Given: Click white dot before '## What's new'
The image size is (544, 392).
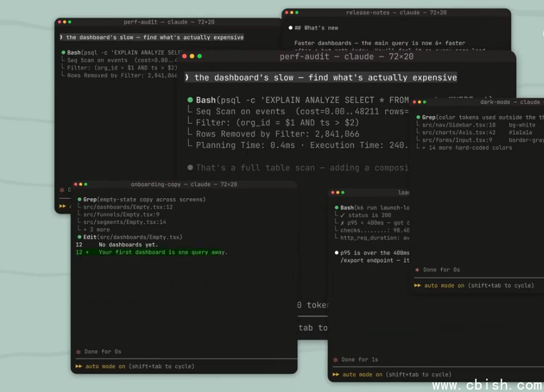Looking at the screenshot, I should (290, 28).
